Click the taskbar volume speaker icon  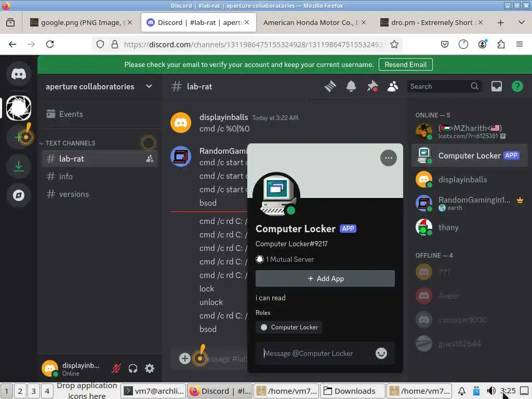pos(491,391)
